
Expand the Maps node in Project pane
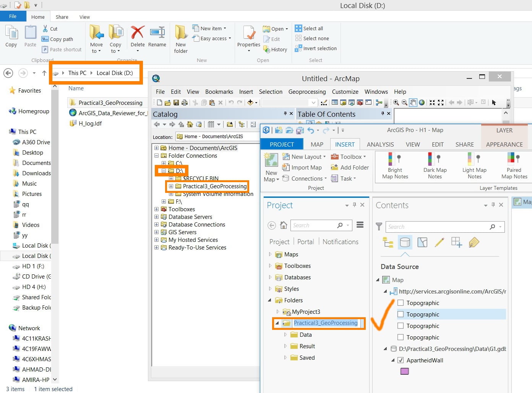[x=270, y=254]
